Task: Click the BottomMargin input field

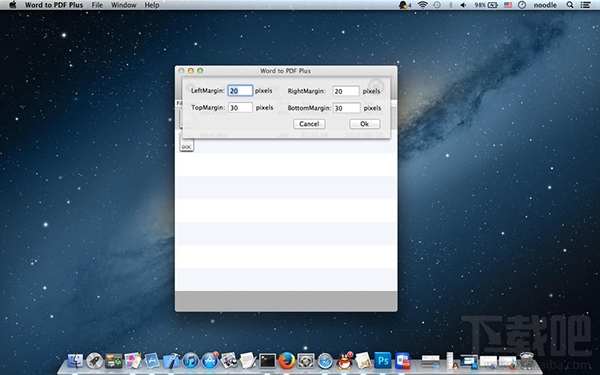Action: click(346, 108)
